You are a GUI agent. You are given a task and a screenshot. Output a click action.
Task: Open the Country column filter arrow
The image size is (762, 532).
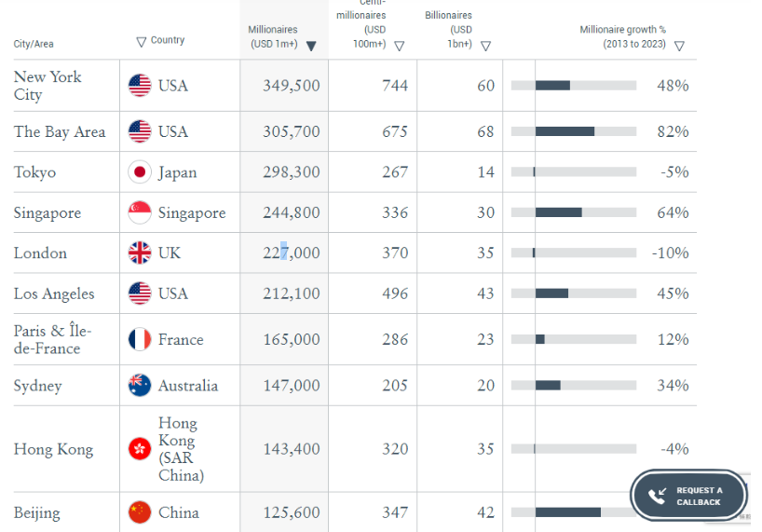click(142, 41)
